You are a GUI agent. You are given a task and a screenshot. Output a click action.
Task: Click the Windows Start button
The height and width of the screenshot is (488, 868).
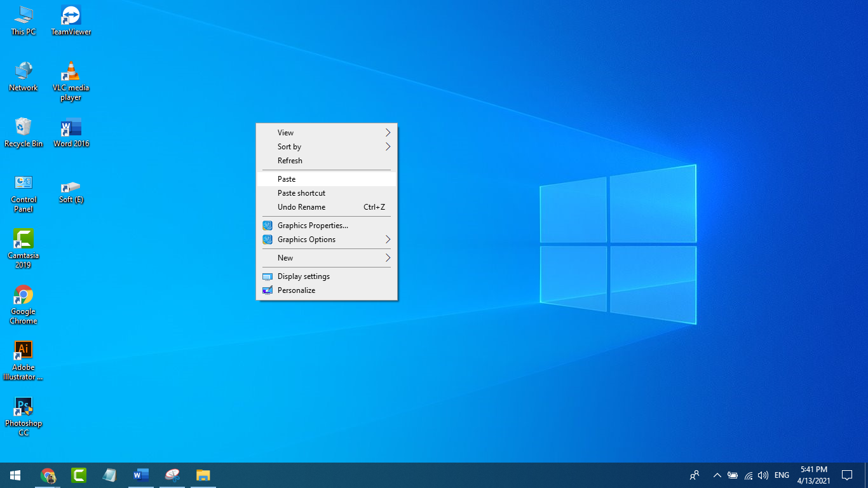pyautogui.click(x=15, y=475)
